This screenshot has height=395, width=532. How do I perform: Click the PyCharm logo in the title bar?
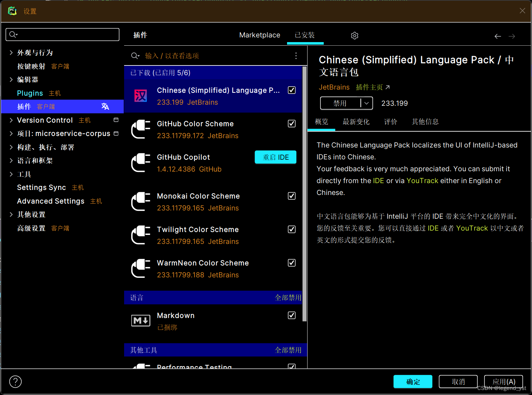(x=12, y=11)
